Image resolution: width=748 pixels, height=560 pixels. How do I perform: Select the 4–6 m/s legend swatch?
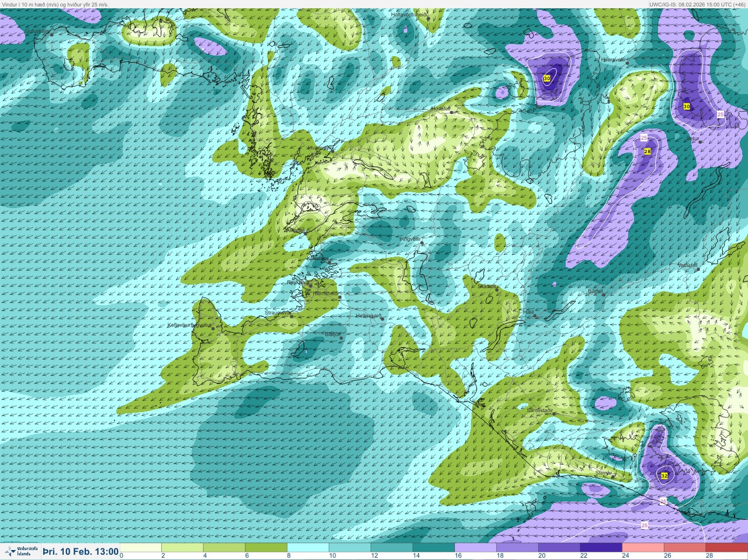(224, 548)
